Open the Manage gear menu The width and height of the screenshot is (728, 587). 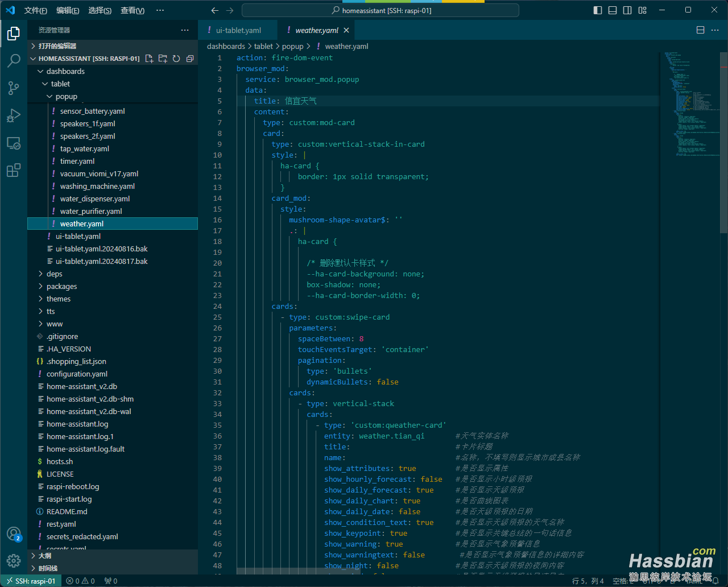click(14, 561)
